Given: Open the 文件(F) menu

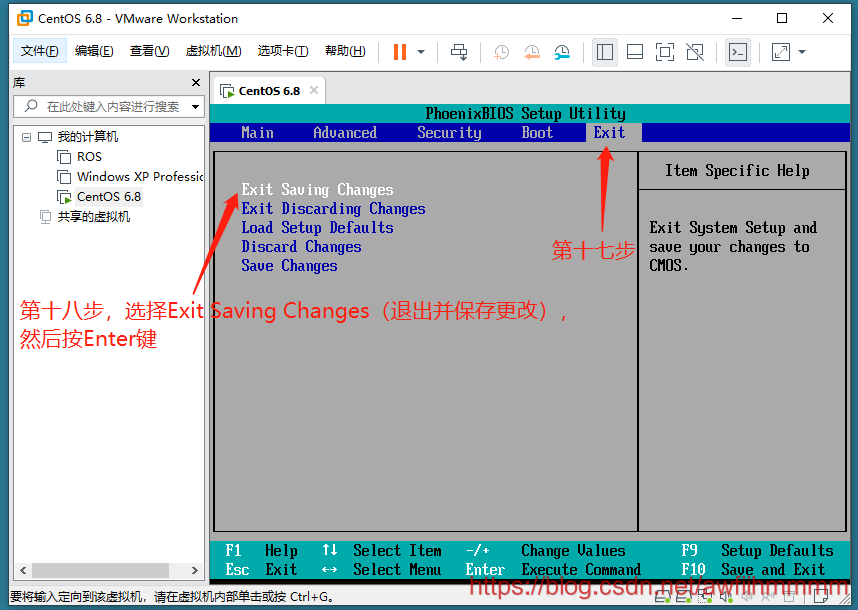Looking at the screenshot, I should [39, 51].
